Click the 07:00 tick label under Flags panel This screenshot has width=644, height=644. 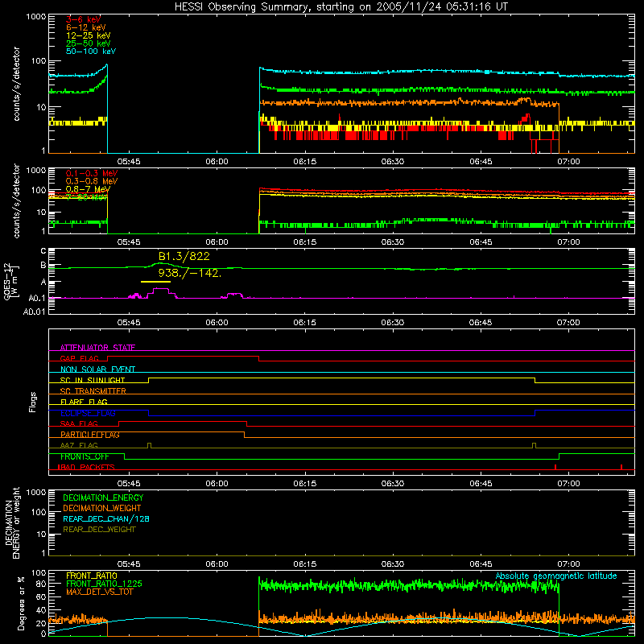click(568, 484)
